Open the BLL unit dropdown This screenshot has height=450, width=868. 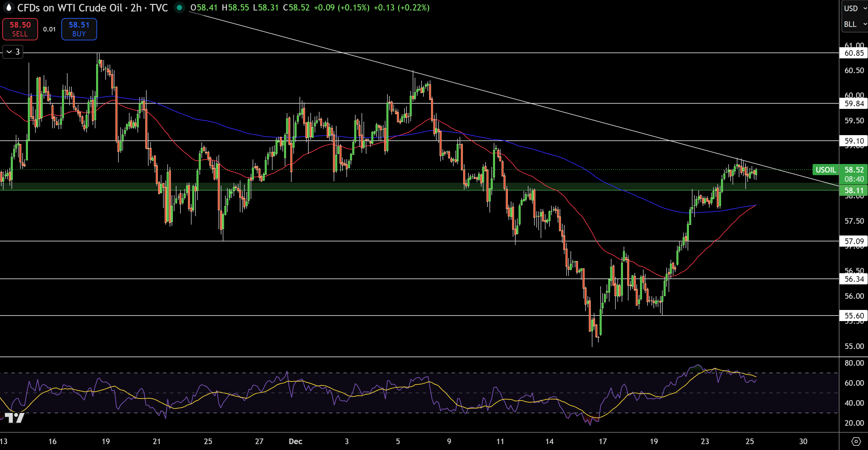click(855, 24)
